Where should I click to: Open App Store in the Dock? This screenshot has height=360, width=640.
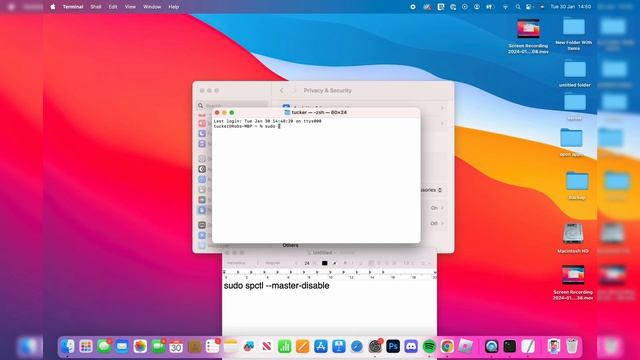[321, 347]
